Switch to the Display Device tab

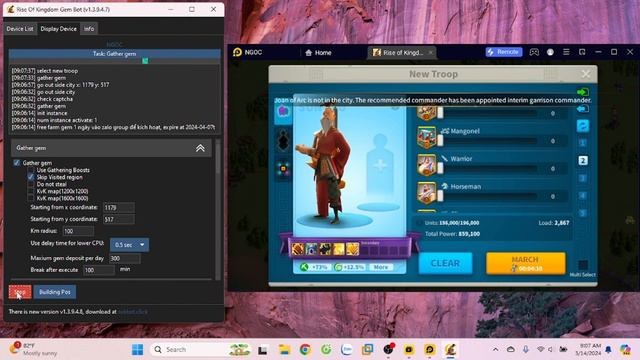(x=58, y=29)
